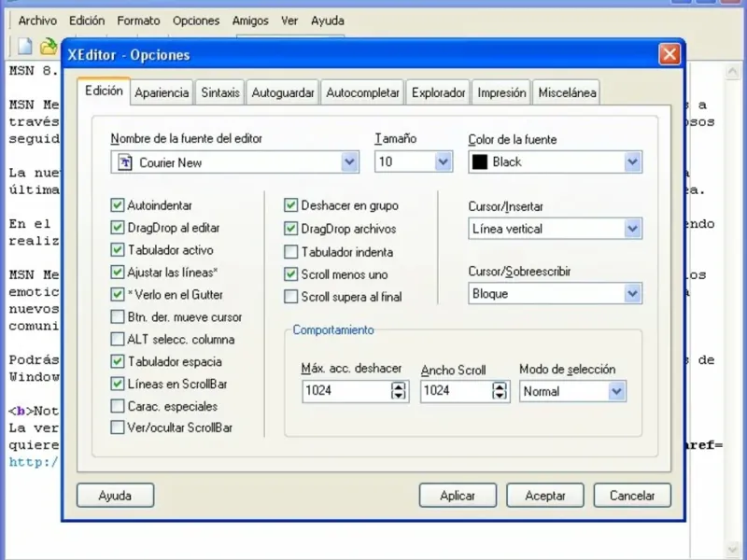Image resolution: width=747 pixels, height=560 pixels.
Task: Click the Máx. acc. deshacer value field
Action: click(x=346, y=391)
